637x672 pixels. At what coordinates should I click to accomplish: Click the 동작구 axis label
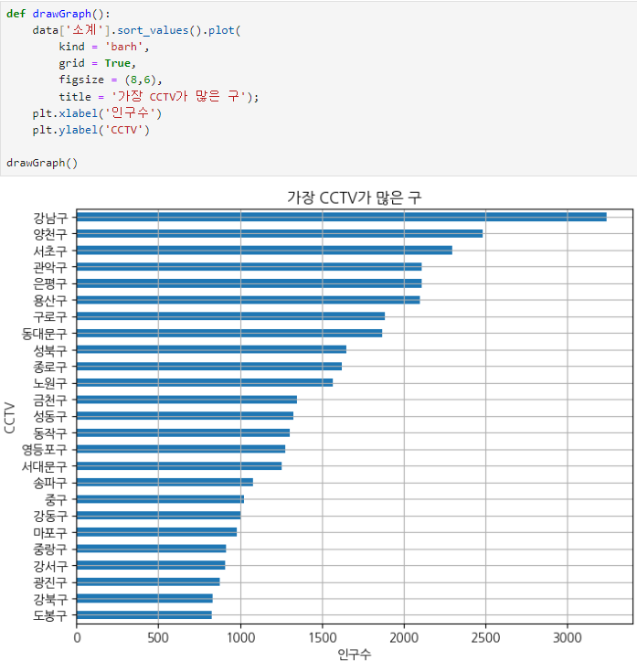coord(50,432)
